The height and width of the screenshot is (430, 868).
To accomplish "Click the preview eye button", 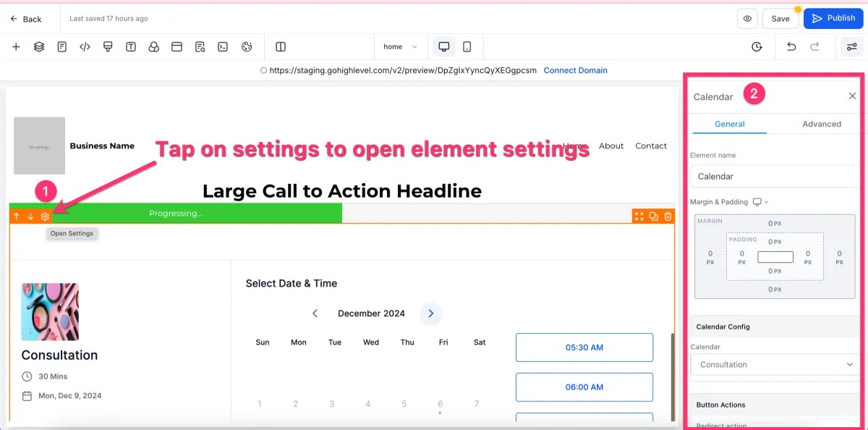I will pos(747,19).
